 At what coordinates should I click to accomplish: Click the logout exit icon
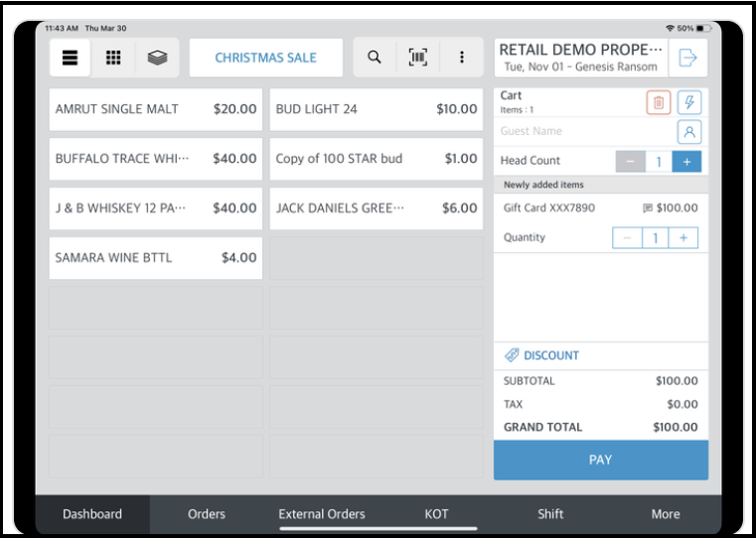tap(687, 59)
